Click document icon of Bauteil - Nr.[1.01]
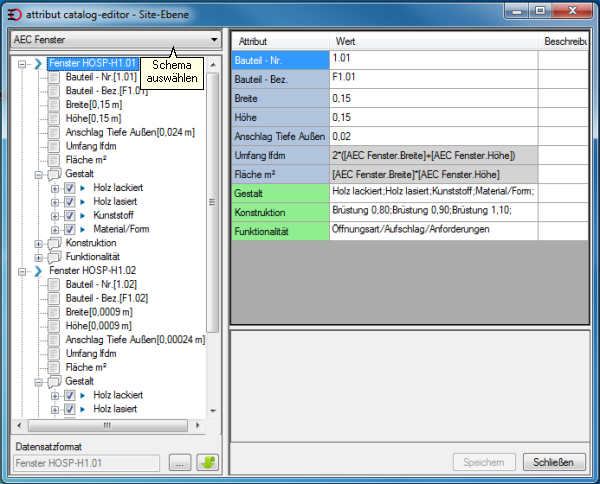 click(54, 77)
